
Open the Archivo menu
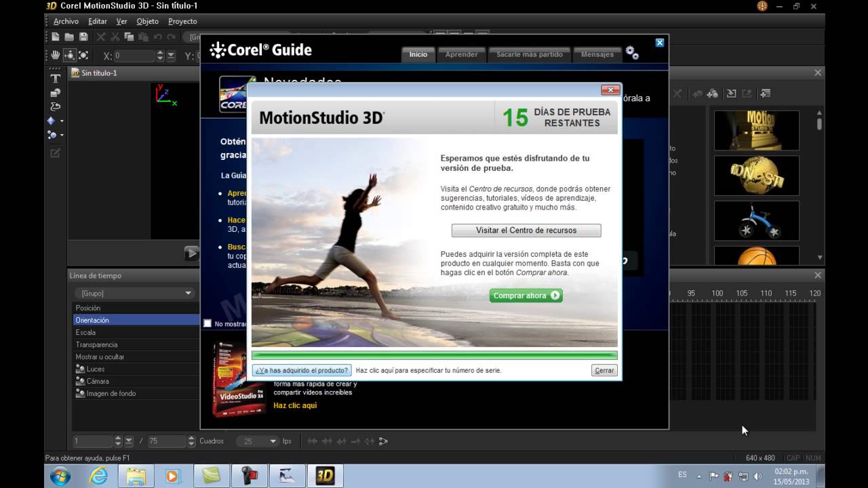(66, 22)
